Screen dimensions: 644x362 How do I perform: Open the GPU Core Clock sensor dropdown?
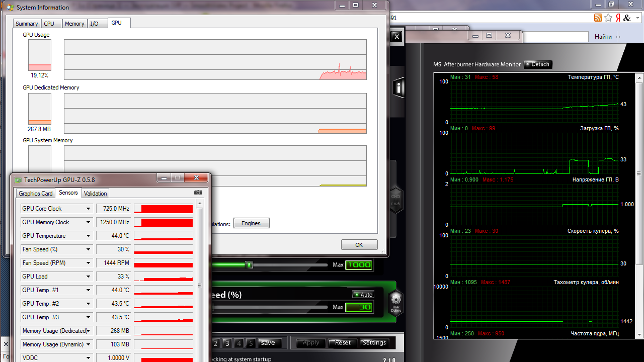88,209
